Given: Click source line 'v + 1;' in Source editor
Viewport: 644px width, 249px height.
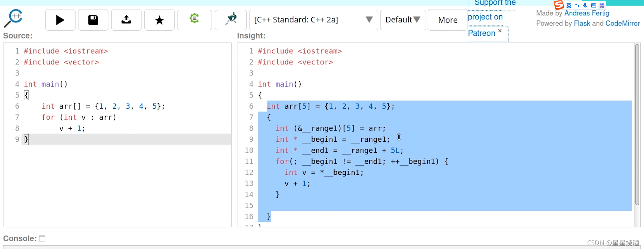Looking at the screenshot, I should [72, 128].
